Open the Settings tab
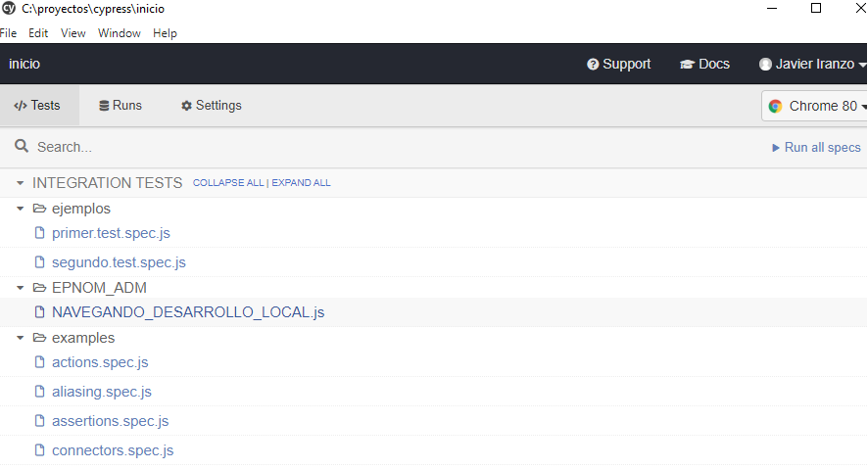 [x=211, y=106]
